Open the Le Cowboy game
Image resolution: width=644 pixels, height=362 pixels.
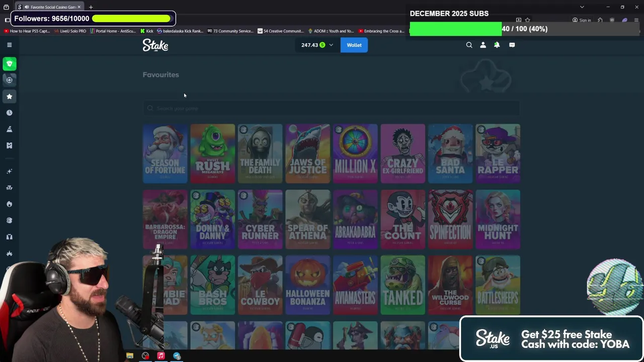click(x=260, y=285)
